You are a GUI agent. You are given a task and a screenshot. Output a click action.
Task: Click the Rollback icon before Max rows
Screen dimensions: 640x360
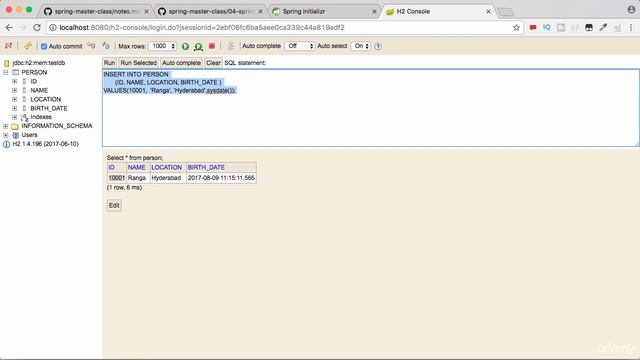(106, 46)
